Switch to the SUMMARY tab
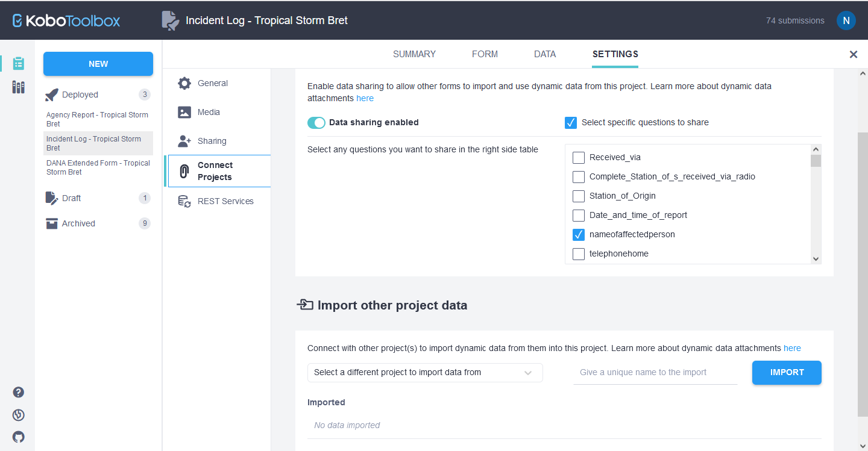This screenshot has height=451, width=868. [414, 54]
